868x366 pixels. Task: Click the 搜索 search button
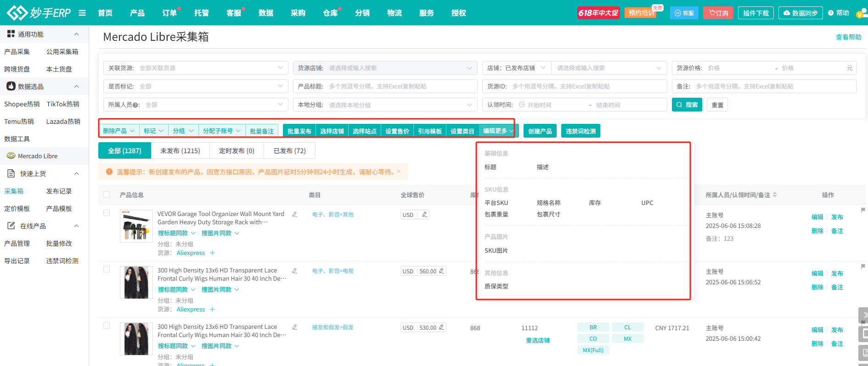pyautogui.click(x=687, y=105)
